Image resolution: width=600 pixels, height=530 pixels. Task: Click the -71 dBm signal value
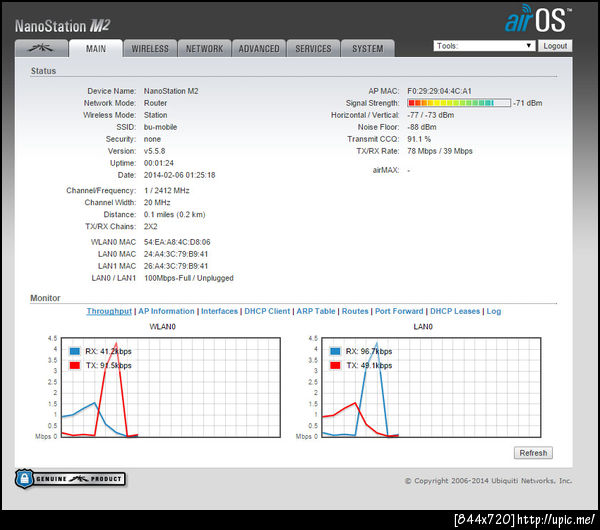[x=528, y=103]
